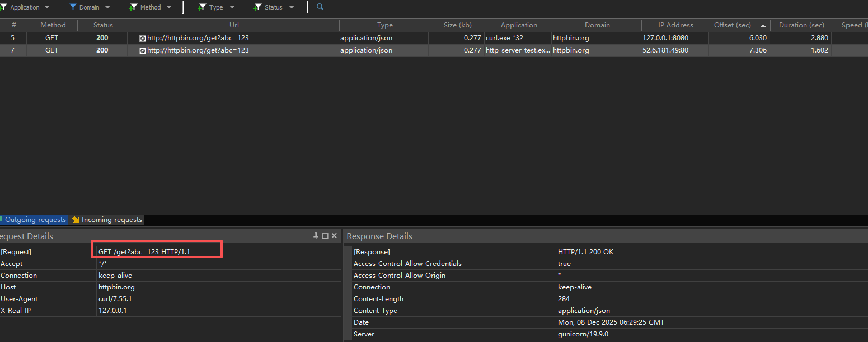Click the Accept header row label
Screen dimensions: 868x342
pyautogui.click(x=12, y=264)
